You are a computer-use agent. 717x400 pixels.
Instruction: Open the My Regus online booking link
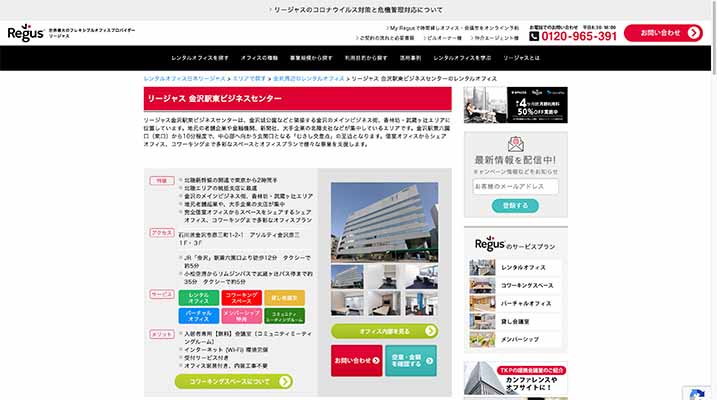pos(452,28)
